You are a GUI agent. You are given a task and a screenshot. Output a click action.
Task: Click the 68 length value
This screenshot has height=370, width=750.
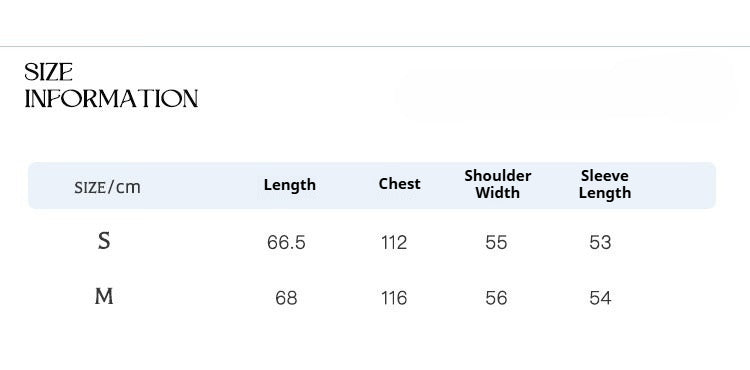click(286, 298)
